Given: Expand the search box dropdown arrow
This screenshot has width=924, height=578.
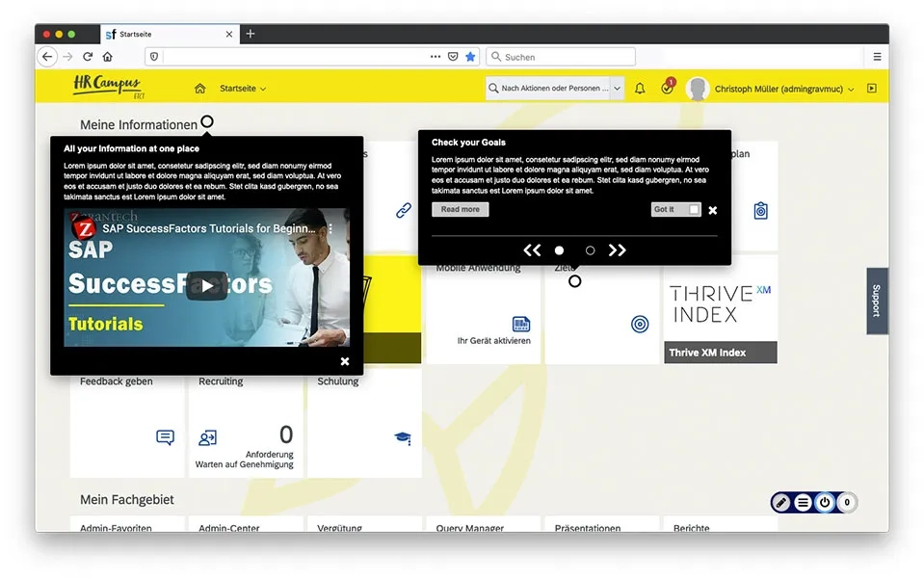Looking at the screenshot, I should tap(617, 89).
